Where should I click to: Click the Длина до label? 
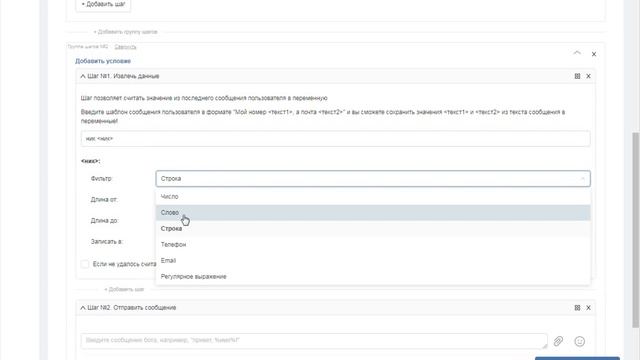coord(104,220)
